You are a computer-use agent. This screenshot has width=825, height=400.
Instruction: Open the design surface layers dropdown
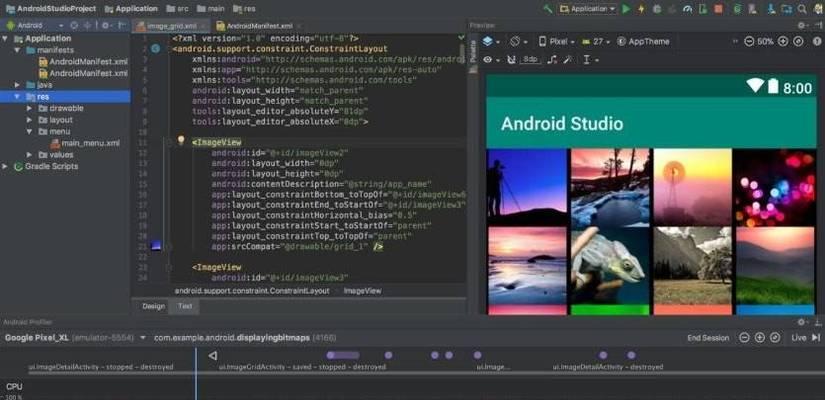(491, 41)
